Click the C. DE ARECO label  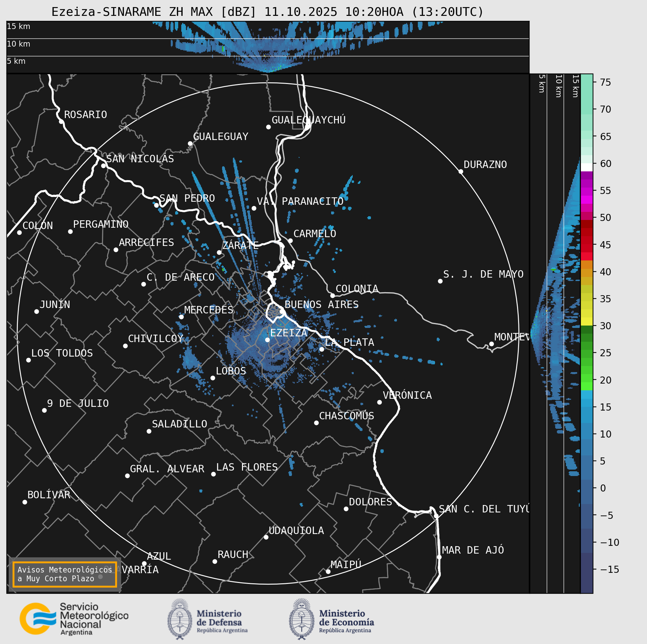click(x=181, y=277)
